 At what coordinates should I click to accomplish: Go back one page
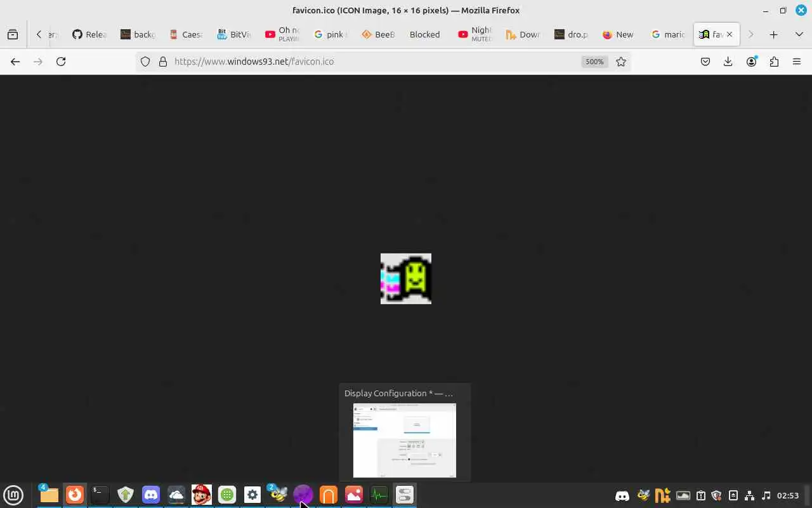point(15,62)
